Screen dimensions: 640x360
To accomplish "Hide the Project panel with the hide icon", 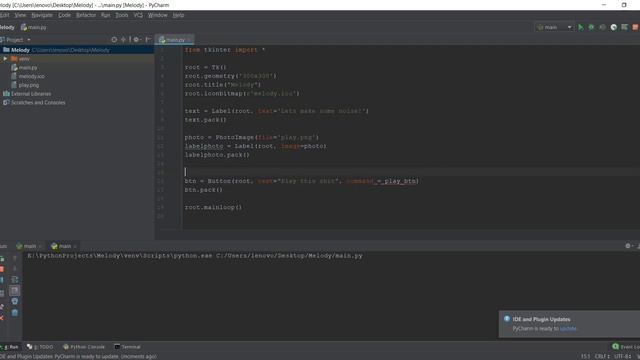I will coord(148,40).
